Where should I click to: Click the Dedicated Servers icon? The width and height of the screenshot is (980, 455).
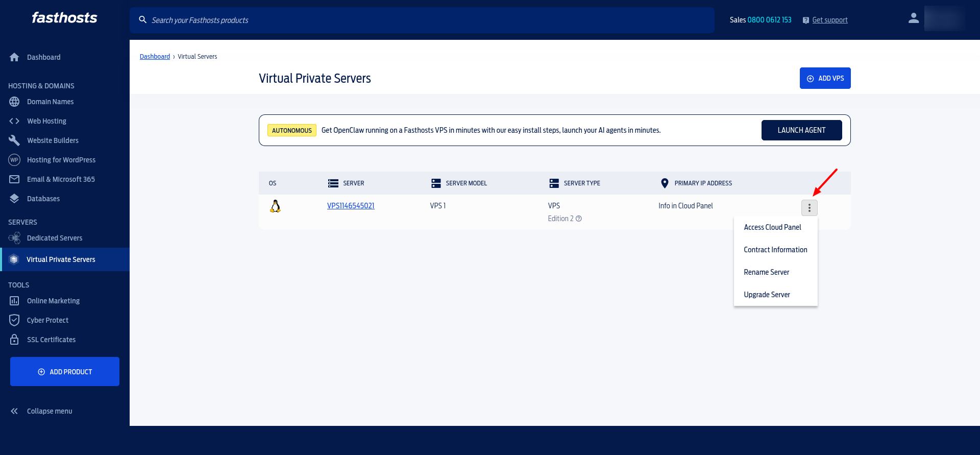pyautogui.click(x=14, y=238)
